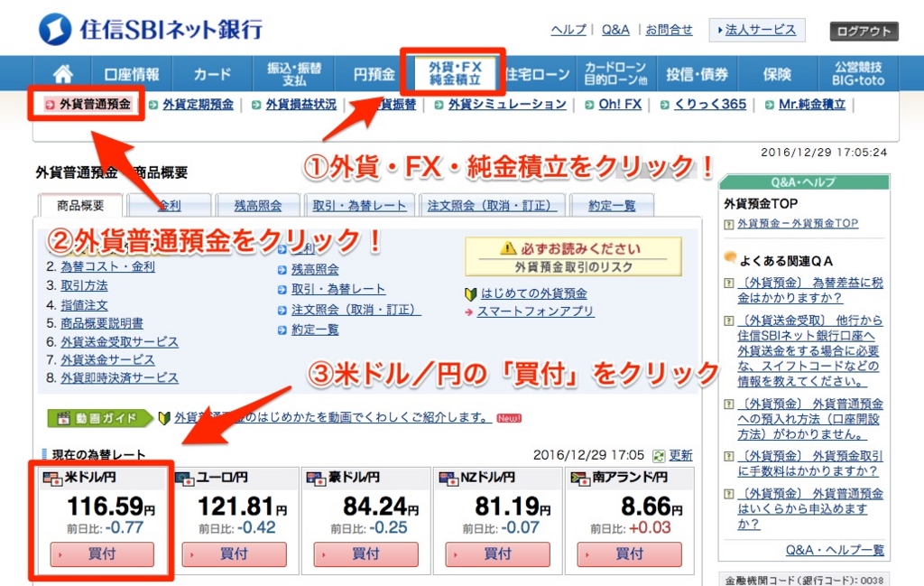The height and width of the screenshot is (586, 924).
Task: Open 円預金 menu
Action: (374, 74)
